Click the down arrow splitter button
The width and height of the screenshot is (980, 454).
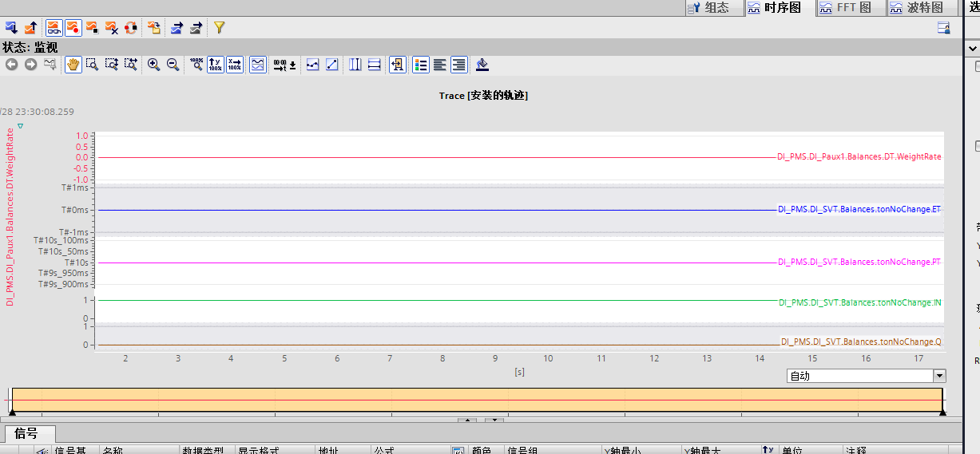coord(494,420)
